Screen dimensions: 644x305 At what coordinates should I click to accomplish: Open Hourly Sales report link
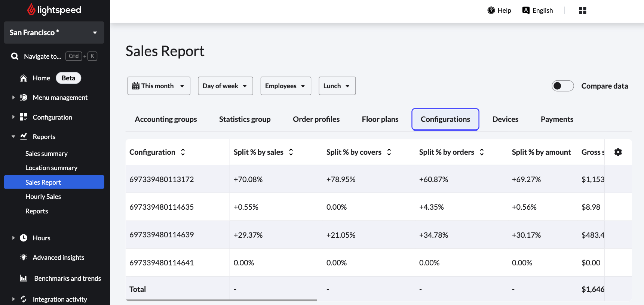pyautogui.click(x=43, y=197)
